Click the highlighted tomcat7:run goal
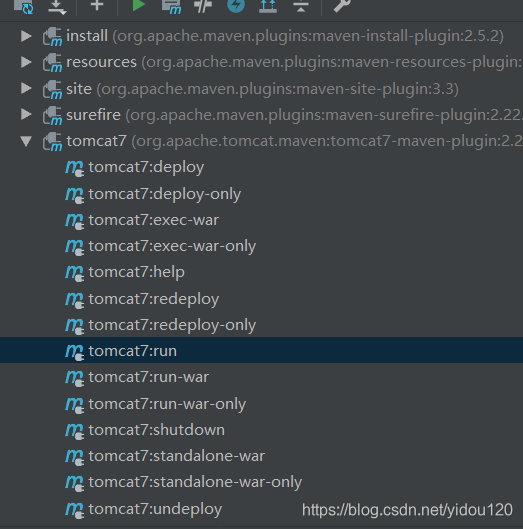The image size is (523, 529). (262, 351)
